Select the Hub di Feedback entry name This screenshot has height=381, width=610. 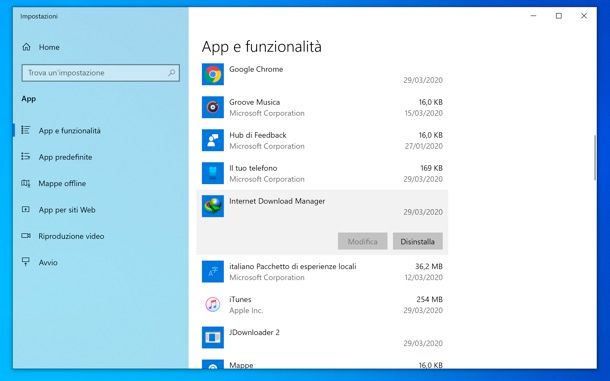tap(258, 135)
